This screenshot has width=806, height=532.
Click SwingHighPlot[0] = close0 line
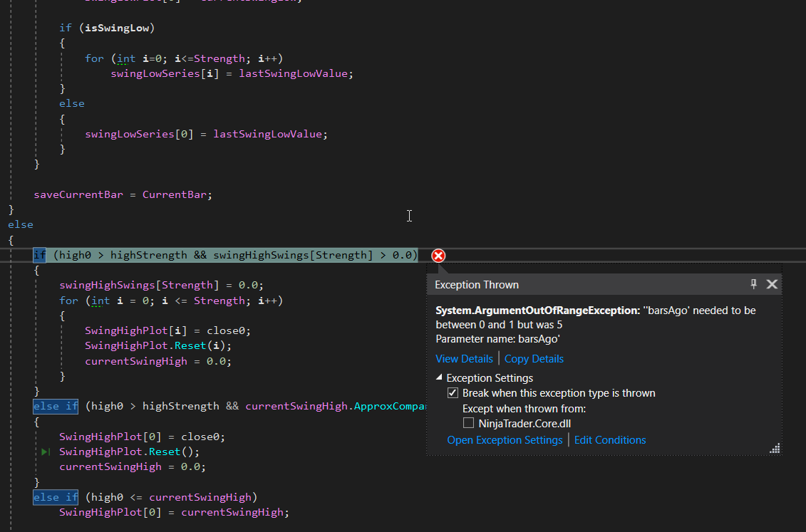[142, 437]
